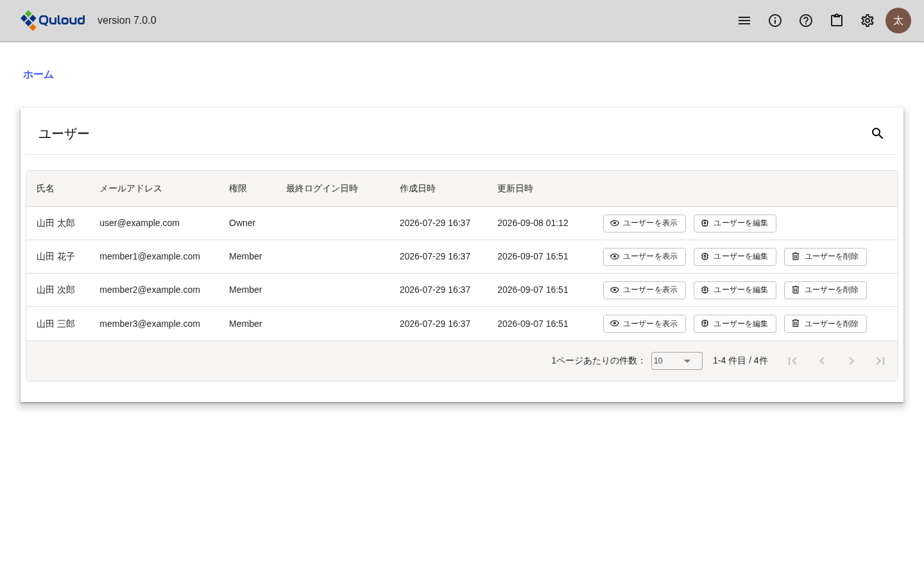924x578 pixels.
Task: Edit user 山田 次郎
Action: (735, 290)
